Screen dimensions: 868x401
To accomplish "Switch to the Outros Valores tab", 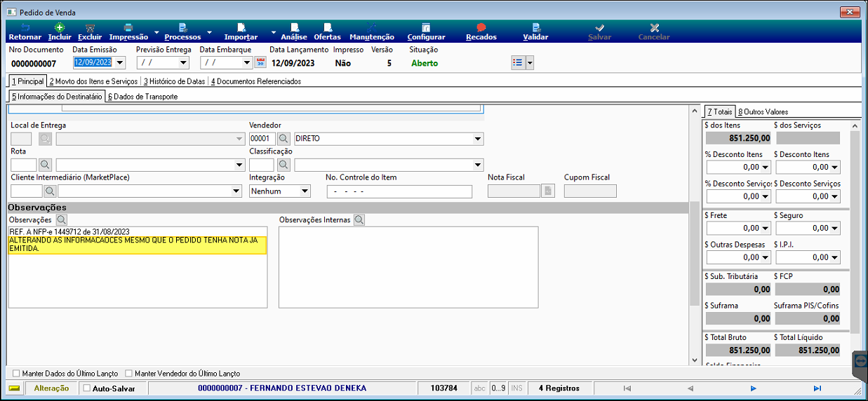I will tap(763, 111).
